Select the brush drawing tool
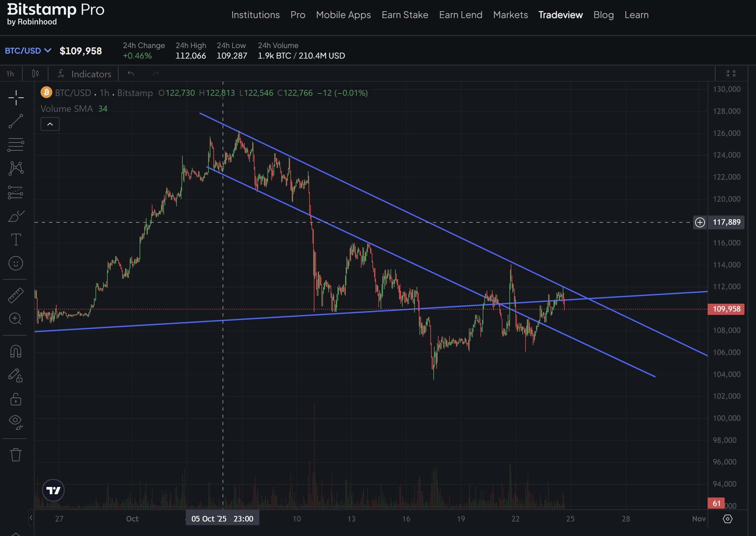This screenshot has width=756, height=536. pyautogui.click(x=15, y=217)
